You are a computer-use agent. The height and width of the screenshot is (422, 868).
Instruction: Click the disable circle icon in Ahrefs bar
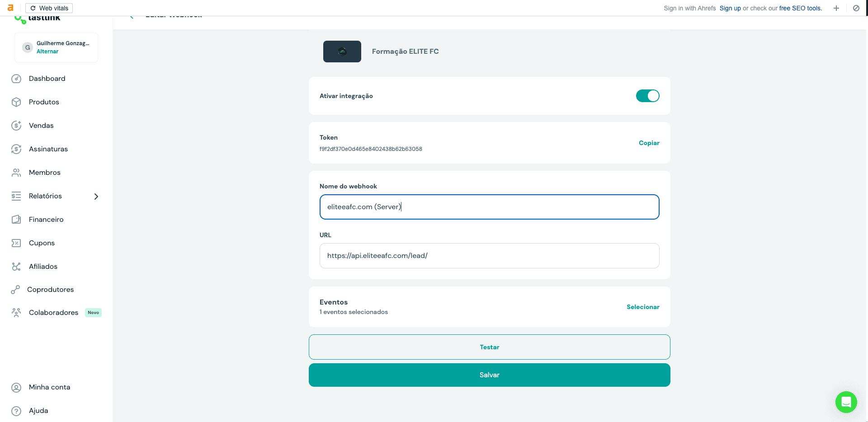[x=856, y=8]
